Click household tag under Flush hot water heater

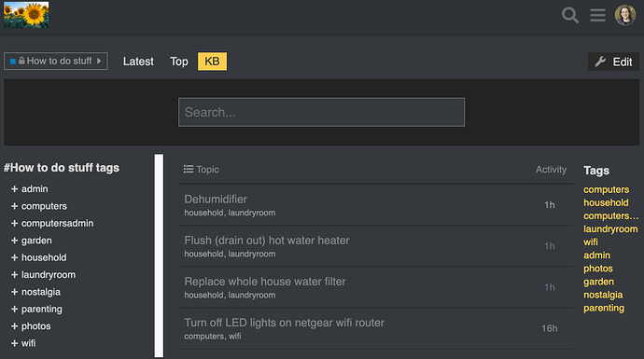pos(203,254)
